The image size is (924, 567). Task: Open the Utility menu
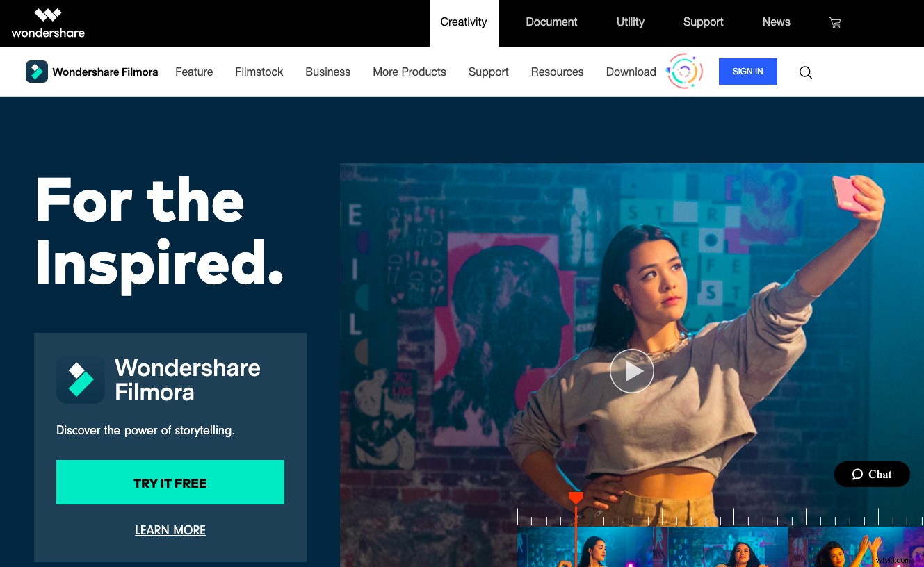pyautogui.click(x=631, y=22)
